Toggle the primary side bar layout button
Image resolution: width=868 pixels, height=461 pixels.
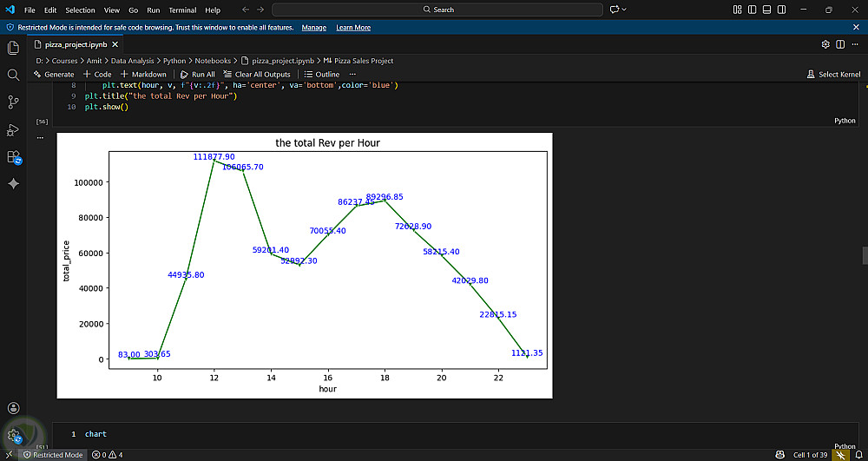pos(752,10)
